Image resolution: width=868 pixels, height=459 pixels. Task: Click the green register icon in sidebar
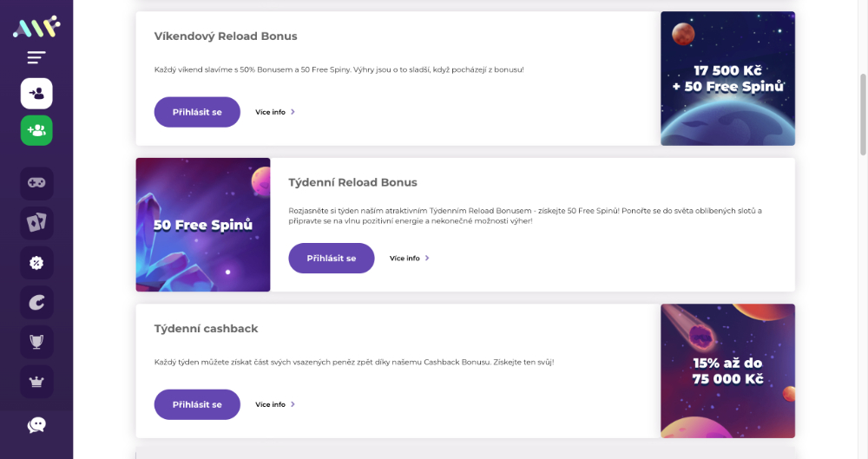tap(36, 131)
